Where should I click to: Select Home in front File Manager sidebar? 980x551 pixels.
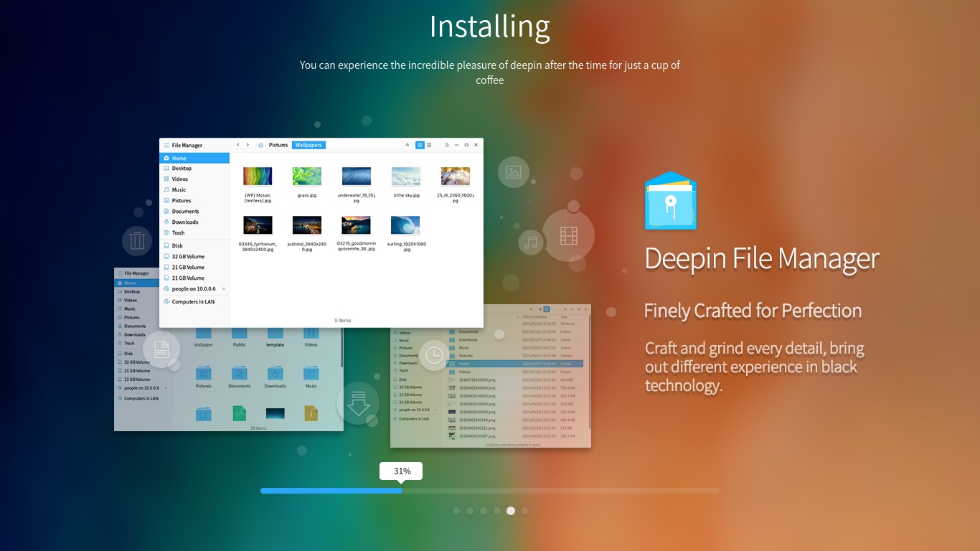(194, 158)
